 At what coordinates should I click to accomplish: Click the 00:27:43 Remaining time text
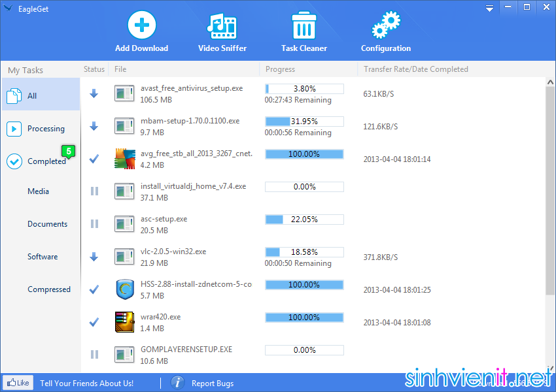click(x=298, y=100)
